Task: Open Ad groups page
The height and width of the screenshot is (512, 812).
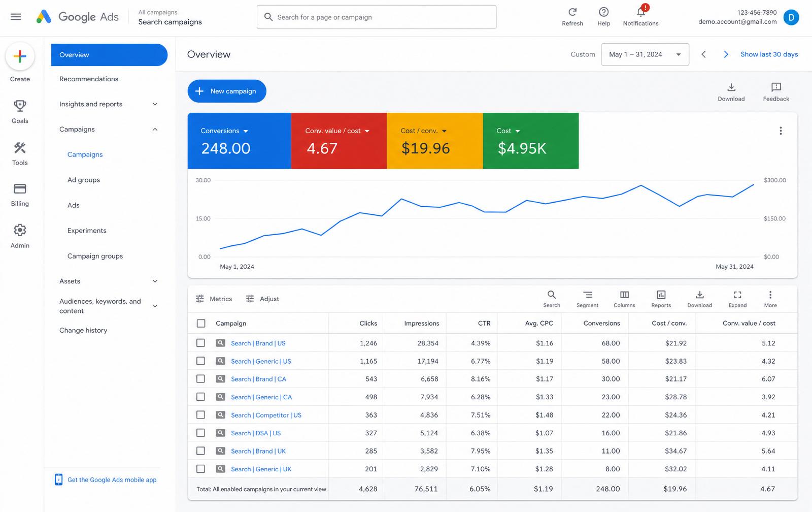Action: (x=84, y=180)
